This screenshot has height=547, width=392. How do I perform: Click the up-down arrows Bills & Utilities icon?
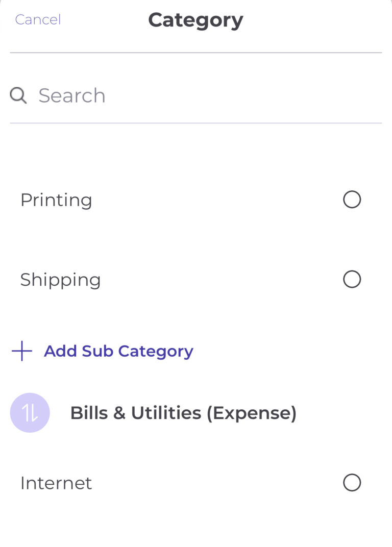pyautogui.click(x=30, y=413)
